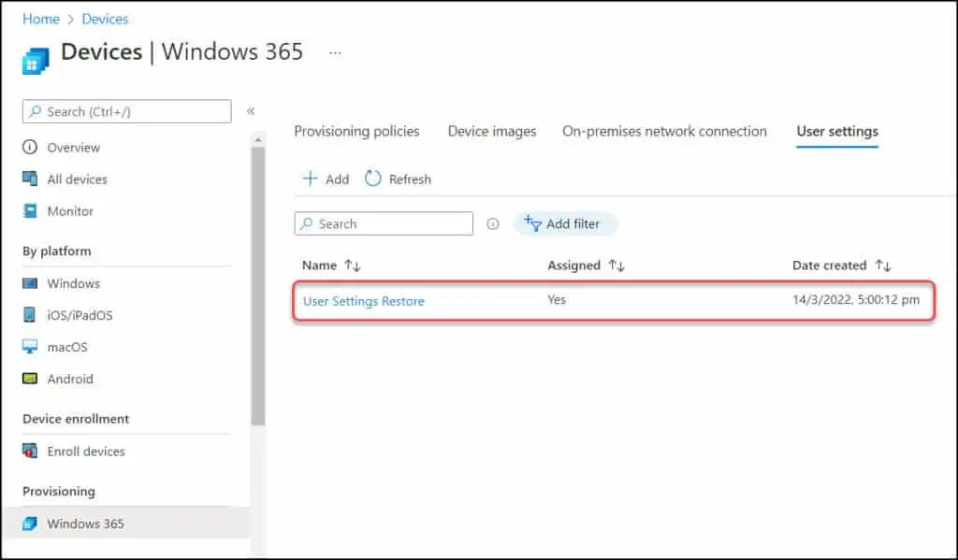Image resolution: width=958 pixels, height=560 pixels.
Task: Click the All devices icon
Action: click(30, 179)
